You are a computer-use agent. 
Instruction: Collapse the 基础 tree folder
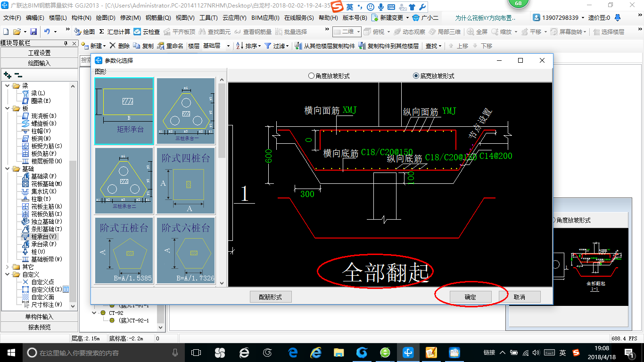click(8, 169)
